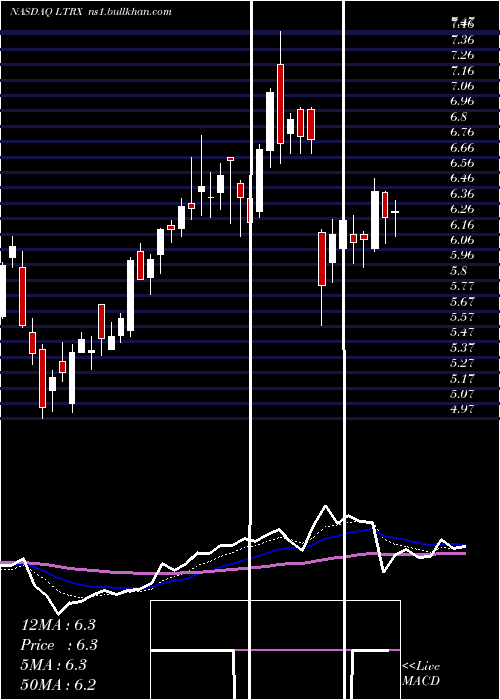Click the 7.26 price axis label

pos(462,55)
